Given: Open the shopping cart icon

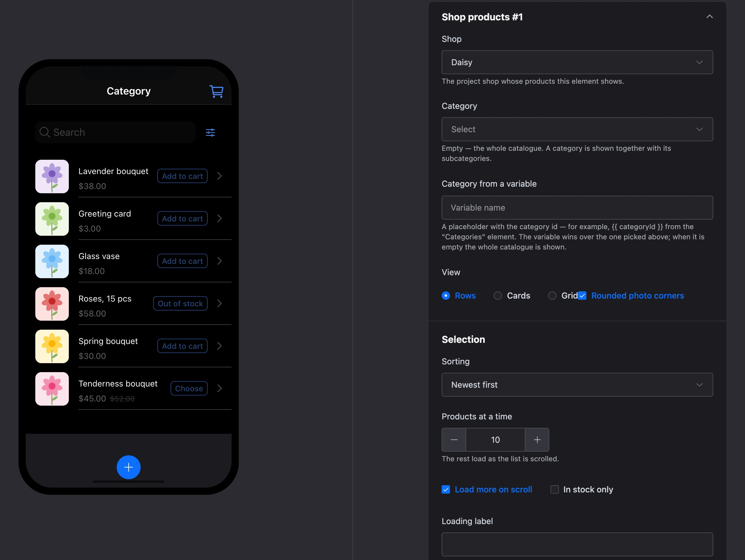Looking at the screenshot, I should tap(216, 91).
